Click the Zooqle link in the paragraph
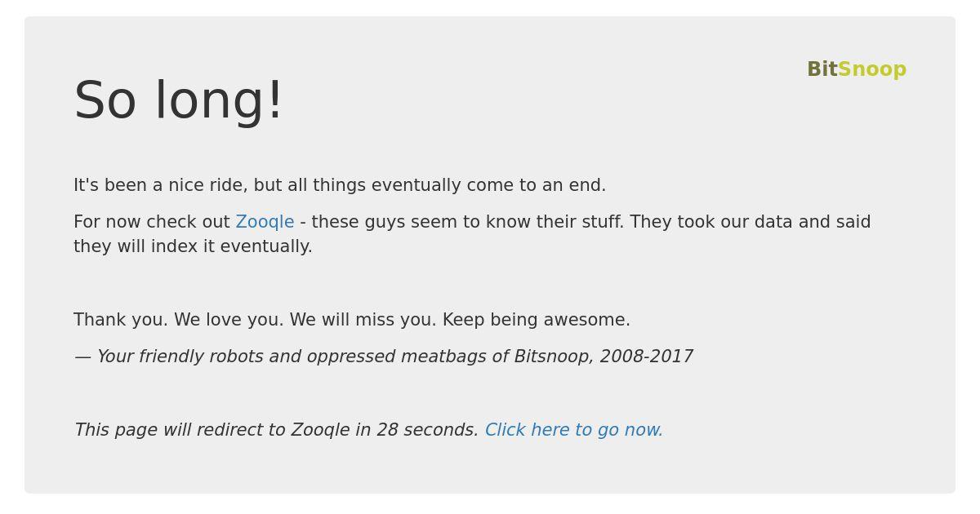Image resolution: width=980 pixels, height=514 pixels. pyautogui.click(x=265, y=222)
